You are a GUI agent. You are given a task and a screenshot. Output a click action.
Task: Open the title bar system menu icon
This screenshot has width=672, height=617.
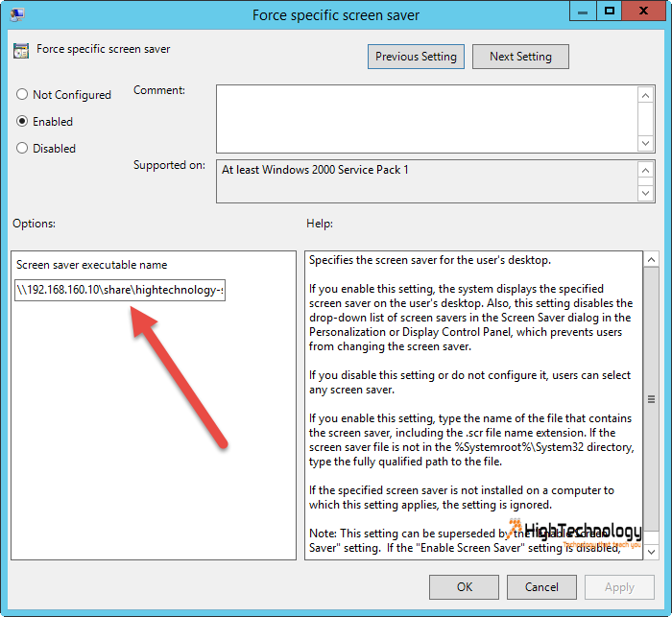click(17, 14)
